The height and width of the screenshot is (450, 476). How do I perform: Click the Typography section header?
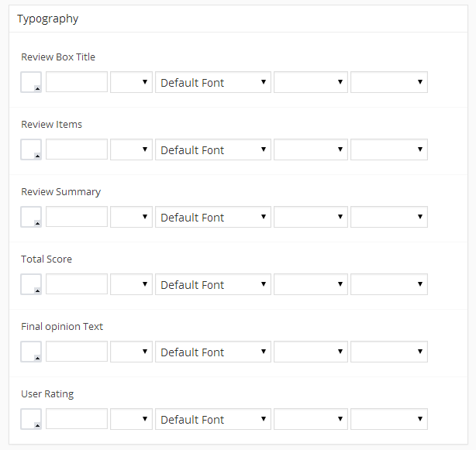(48, 19)
